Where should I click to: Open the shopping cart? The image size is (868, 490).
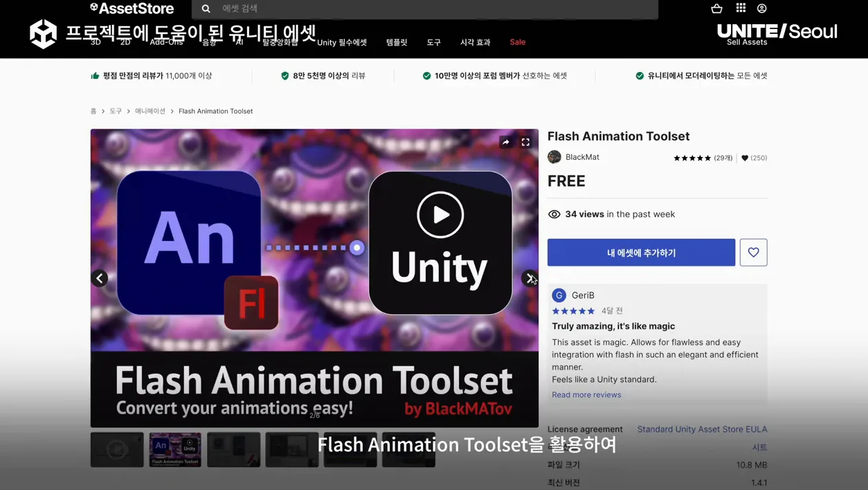coord(716,8)
